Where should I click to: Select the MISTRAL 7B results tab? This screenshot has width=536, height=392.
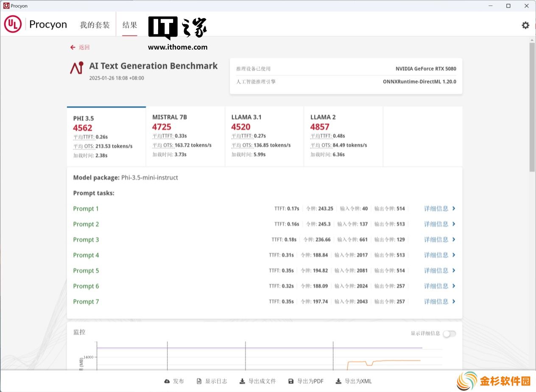click(x=185, y=137)
